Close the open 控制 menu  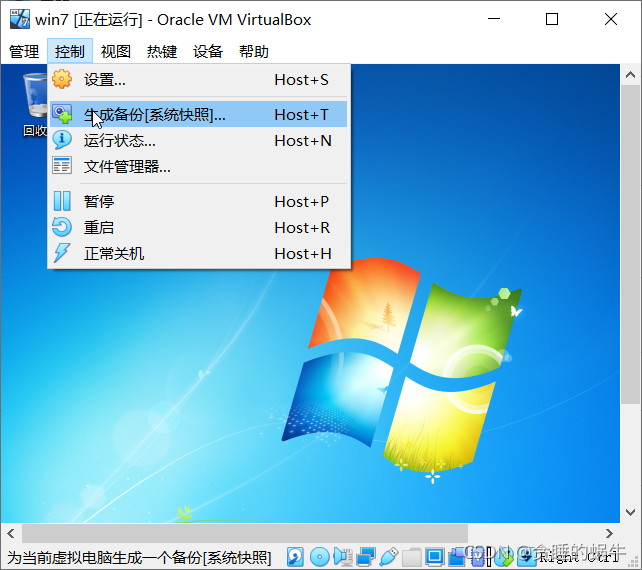70,52
